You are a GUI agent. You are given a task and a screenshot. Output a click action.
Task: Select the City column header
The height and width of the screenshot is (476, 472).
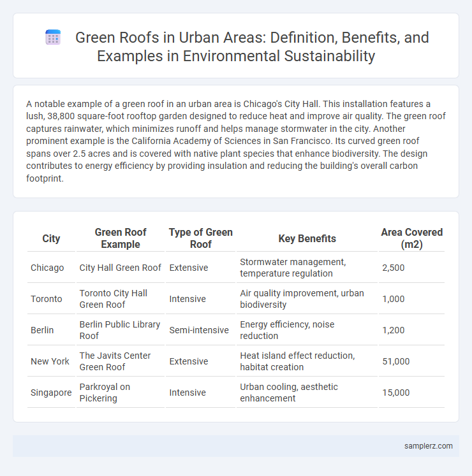pyautogui.click(x=51, y=238)
